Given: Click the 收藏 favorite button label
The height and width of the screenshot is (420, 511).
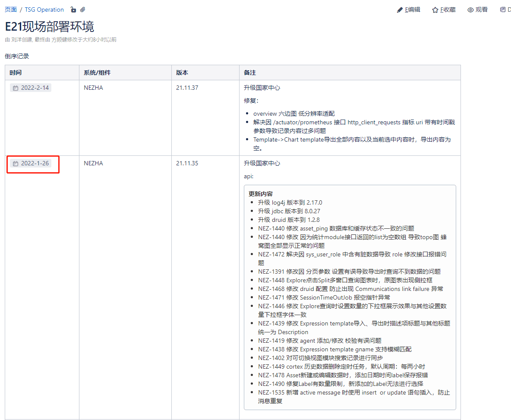Looking at the screenshot, I should tap(448, 9).
